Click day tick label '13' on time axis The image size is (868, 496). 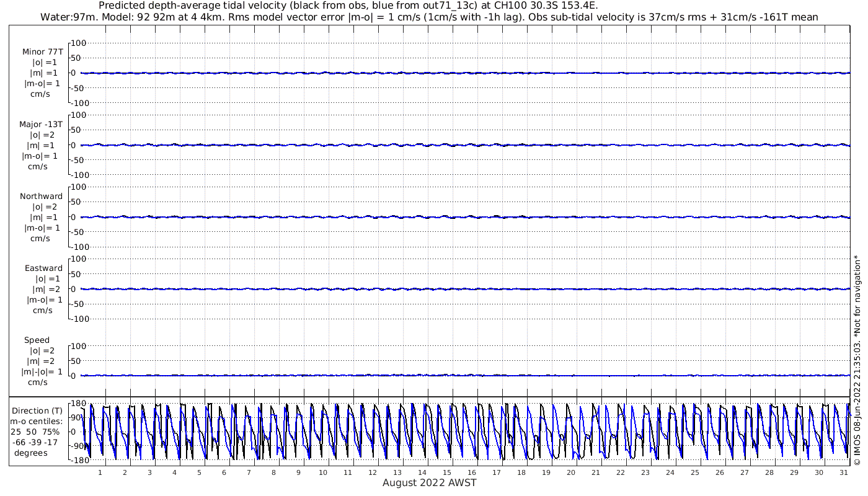(397, 472)
